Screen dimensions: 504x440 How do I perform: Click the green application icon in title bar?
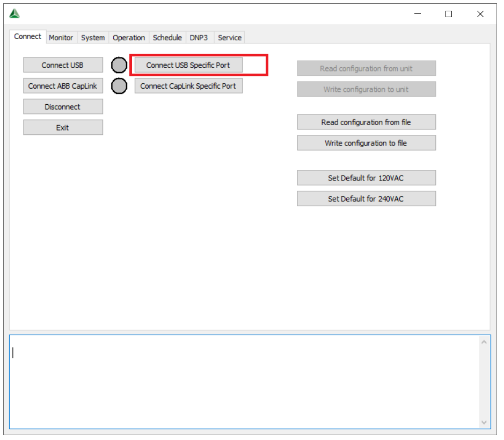click(14, 14)
